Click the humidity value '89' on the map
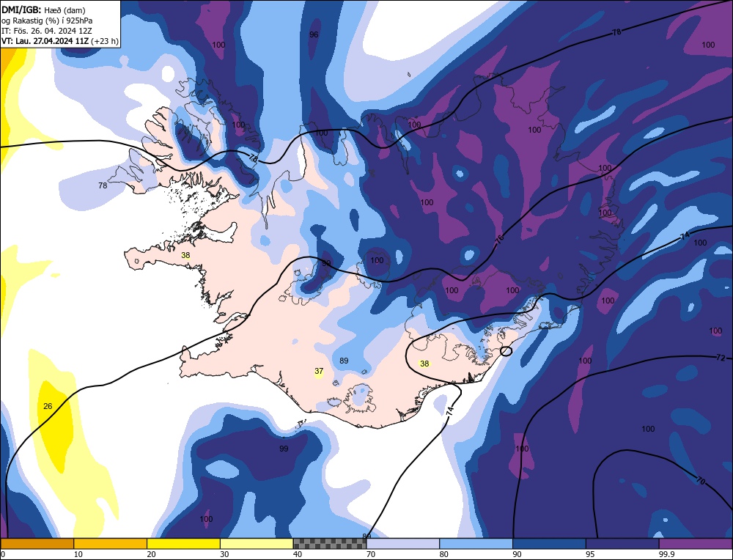 coord(344,361)
